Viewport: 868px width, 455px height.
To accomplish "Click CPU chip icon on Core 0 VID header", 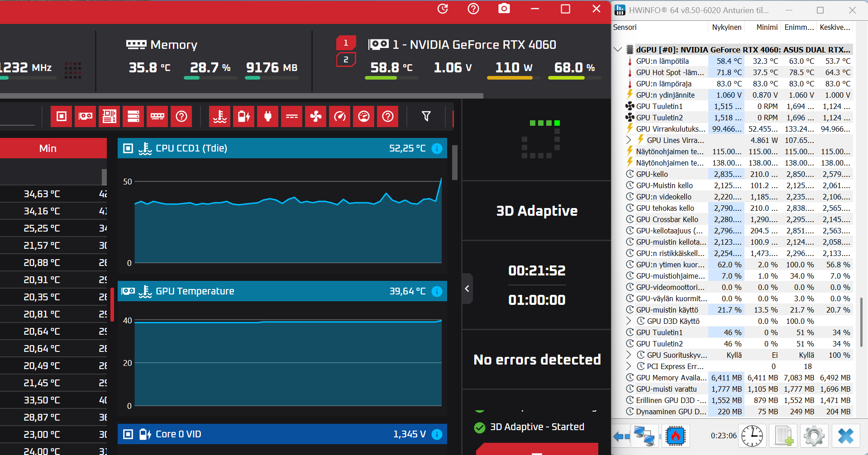I will (128, 434).
